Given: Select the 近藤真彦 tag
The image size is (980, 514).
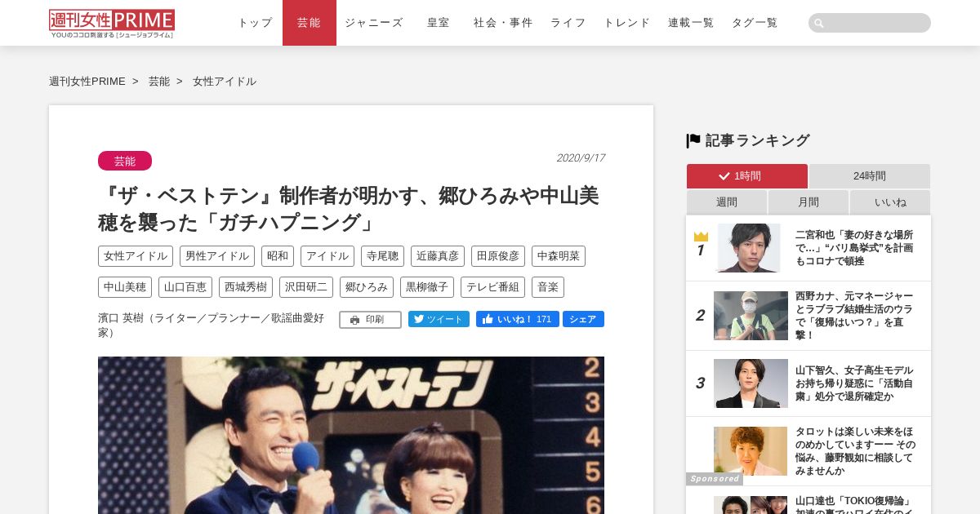Looking at the screenshot, I should click(438, 256).
